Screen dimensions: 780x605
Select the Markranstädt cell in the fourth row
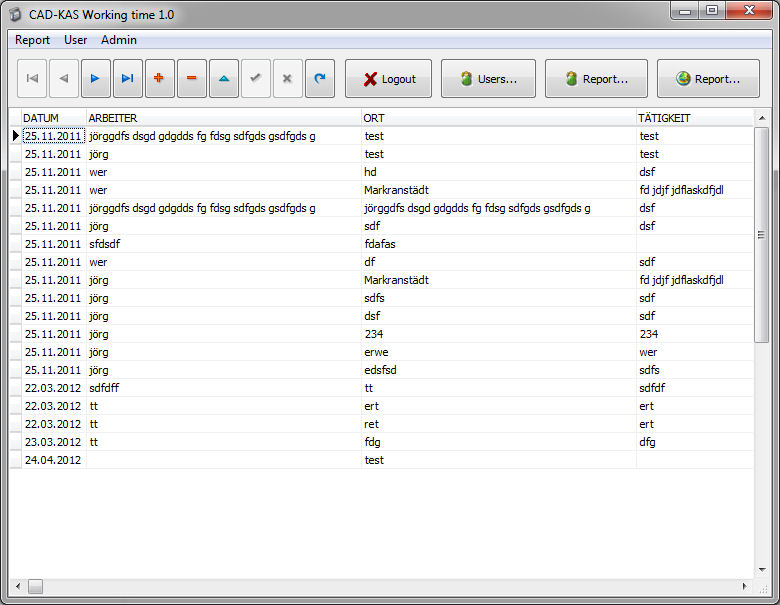tap(397, 190)
